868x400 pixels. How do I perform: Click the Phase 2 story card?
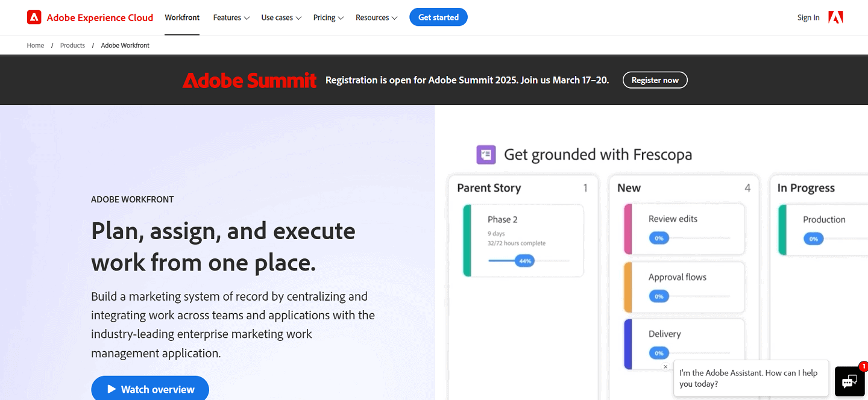coord(523,241)
